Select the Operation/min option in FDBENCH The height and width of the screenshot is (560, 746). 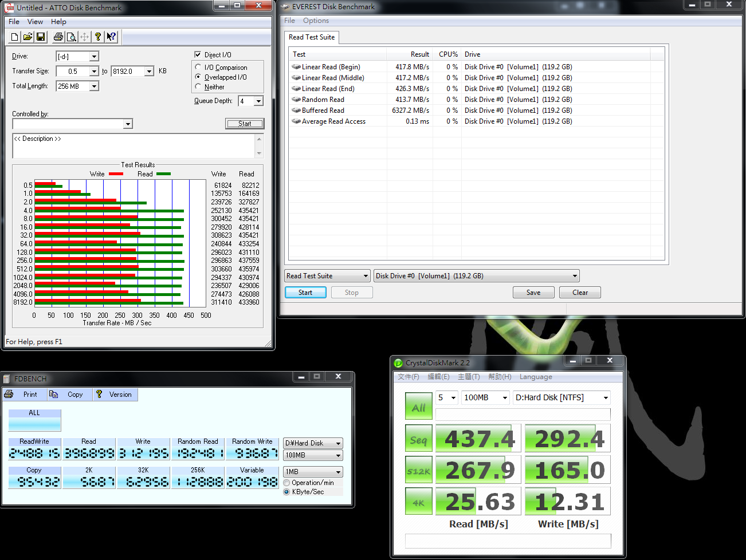point(286,483)
